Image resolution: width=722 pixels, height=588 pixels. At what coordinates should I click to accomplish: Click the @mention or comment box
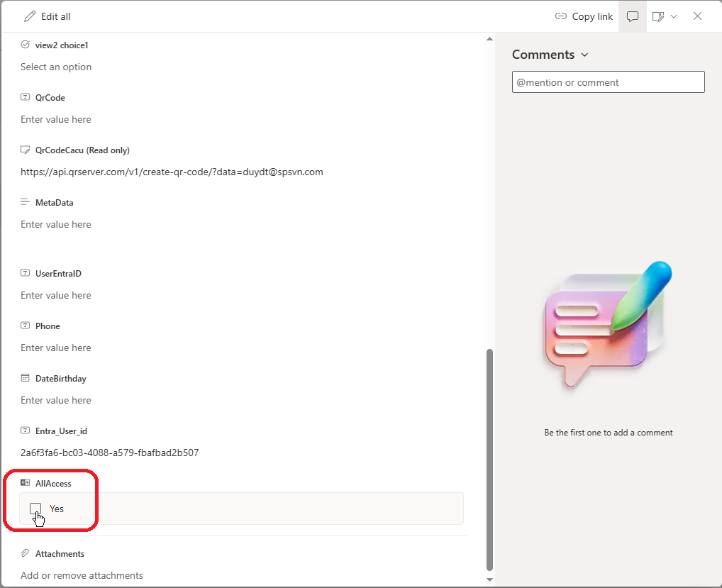(x=608, y=82)
